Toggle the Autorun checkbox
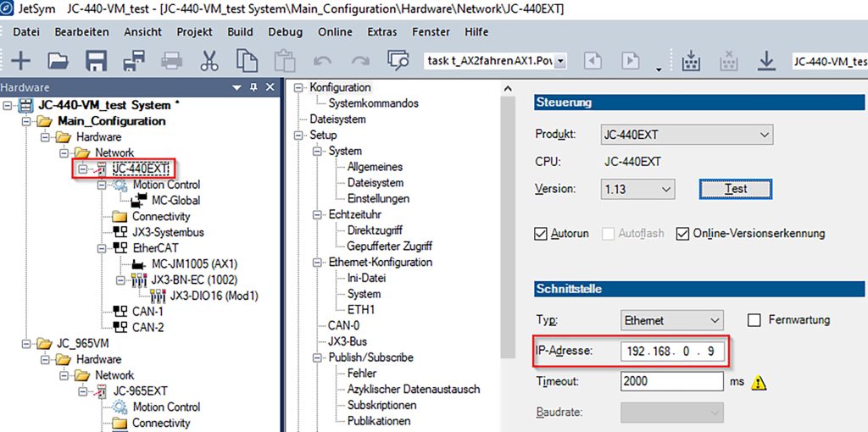This screenshot has height=432, width=868. click(x=541, y=234)
